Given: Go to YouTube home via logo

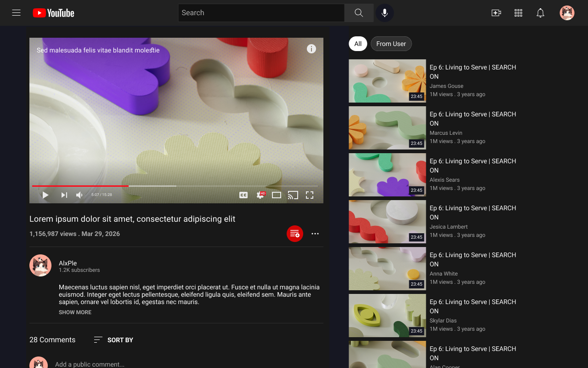Looking at the screenshot, I should tap(54, 13).
